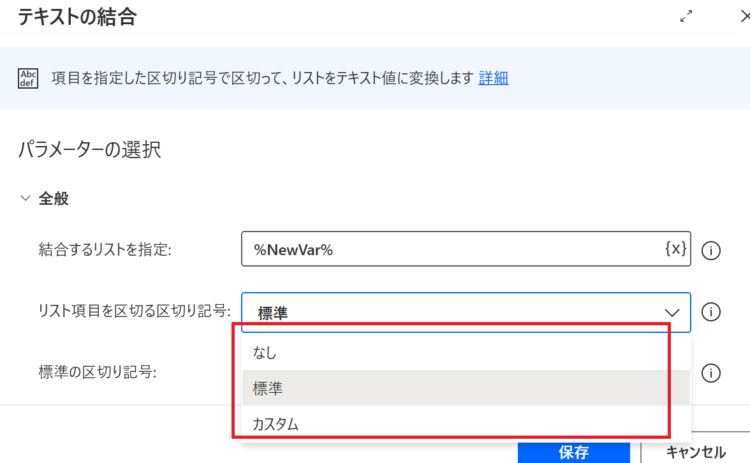
Task: Show info for リスト項目を区切る区切り記号
Action: (711, 312)
